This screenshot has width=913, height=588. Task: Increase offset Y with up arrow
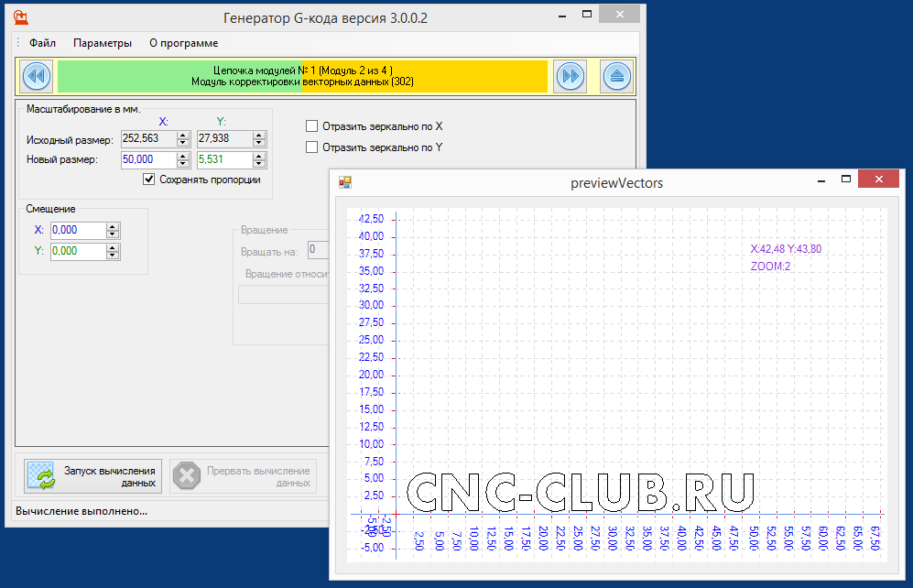[113, 247]
